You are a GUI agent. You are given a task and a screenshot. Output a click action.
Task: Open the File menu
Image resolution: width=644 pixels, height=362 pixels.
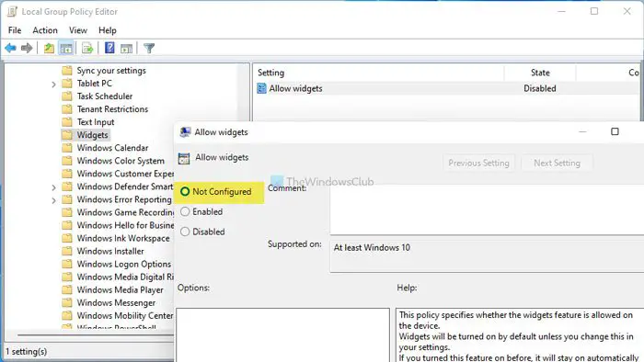(x=15, y=30)
